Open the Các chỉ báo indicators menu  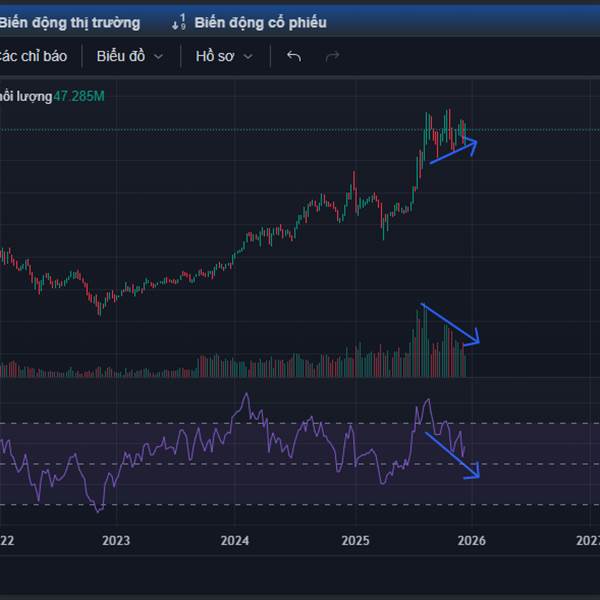click(x=33, y=56)
